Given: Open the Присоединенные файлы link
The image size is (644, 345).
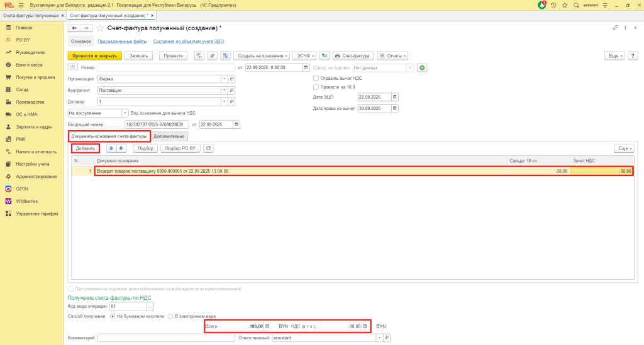Looking at the screenshot, I should [122, 41].
